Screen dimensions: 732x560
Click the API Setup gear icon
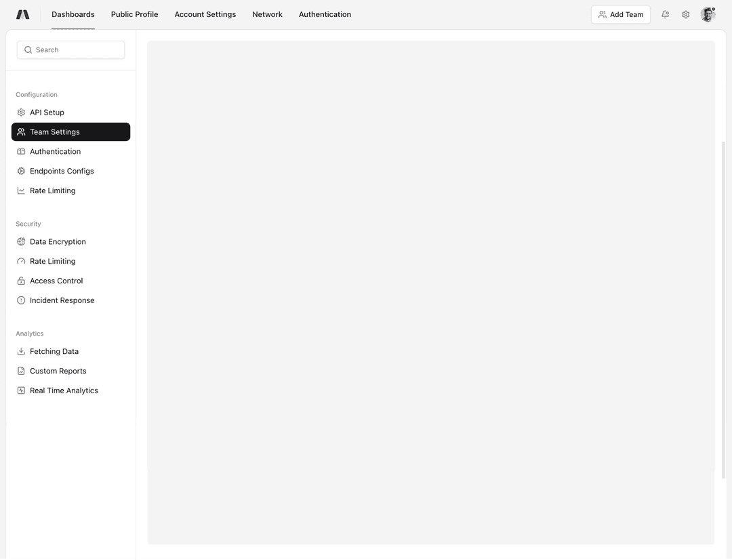point(21,112)
